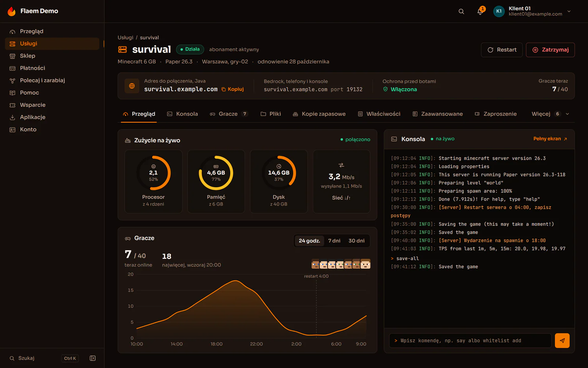The image size is (588, 368).
Task: Click the Restart button
Action: pyautogui.click(x=502, y=50)
